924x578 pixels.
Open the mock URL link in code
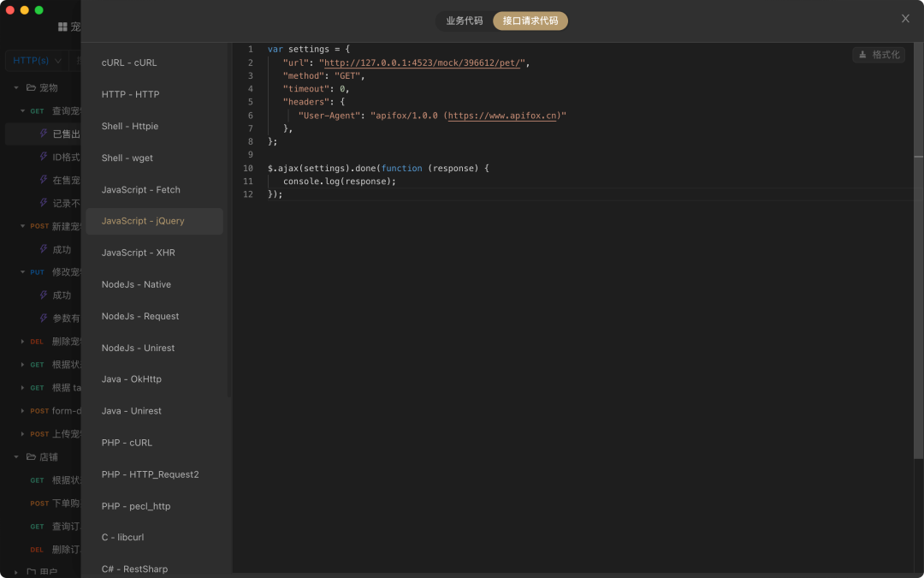point(423,63)
